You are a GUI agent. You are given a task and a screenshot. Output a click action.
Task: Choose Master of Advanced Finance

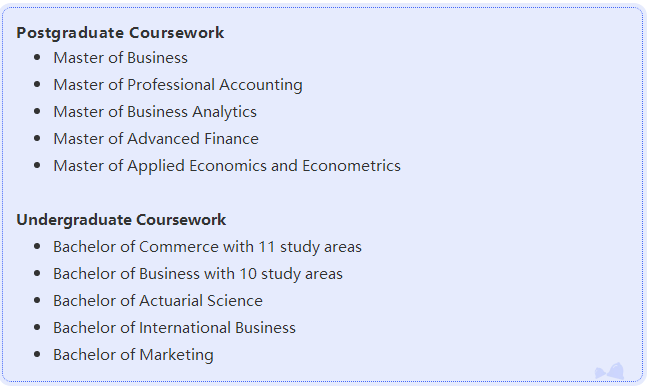pos(156,139)
